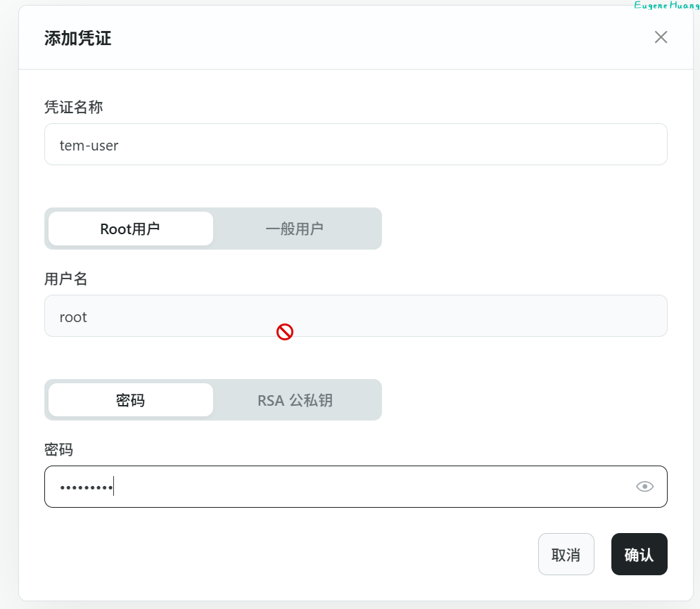Click the 添加凭证 dialog title
Image resolution: width=700 pixels, height=609 pixels.
click(77, 38)
